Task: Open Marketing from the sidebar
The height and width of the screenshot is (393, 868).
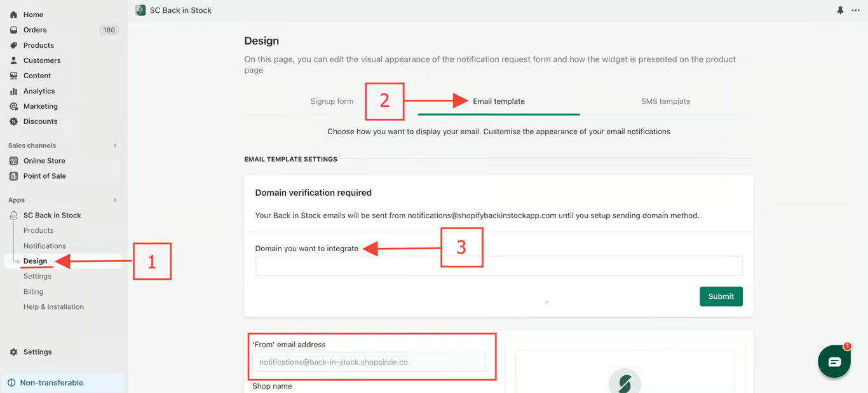Action: coord(40,106)
